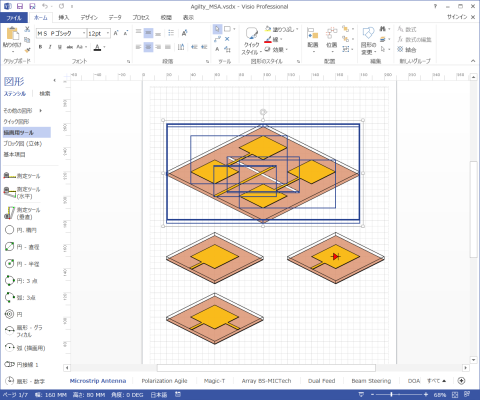Adjust the zoom slider in status bar
This screenshot has width=480, height=400.
391,395
